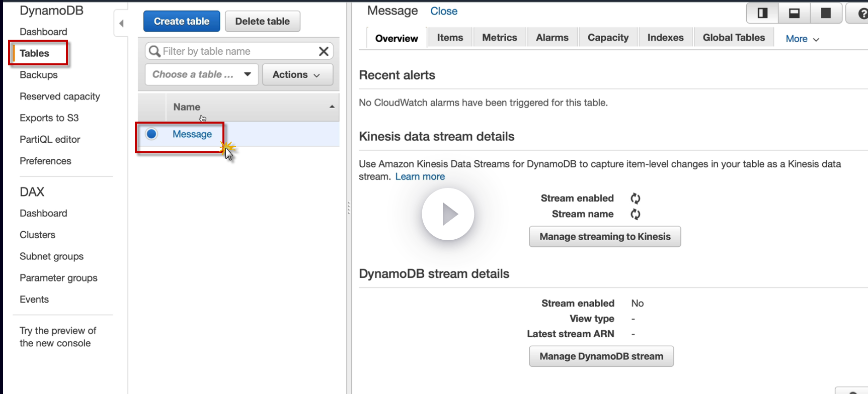Refresh Kinesis Stream enabled status
The height and width of the screenshot is (394, 868).
pyautogui.click(x=636, y=199)
